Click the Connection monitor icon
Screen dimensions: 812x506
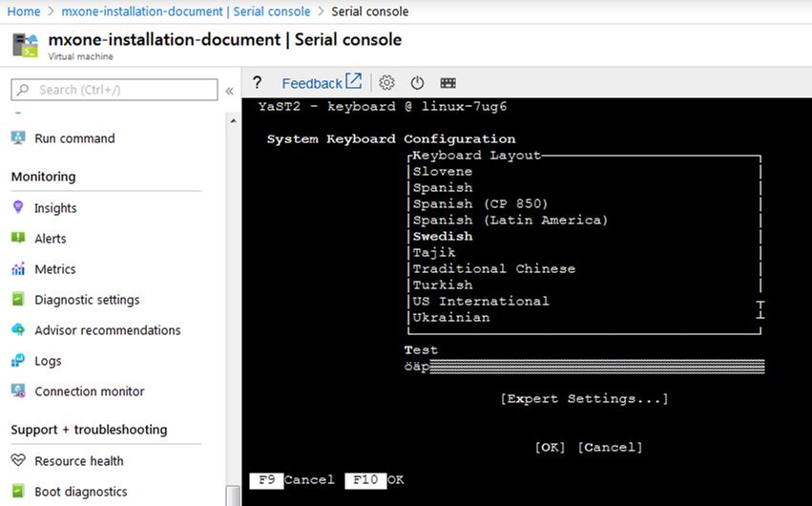coord(18,390)
